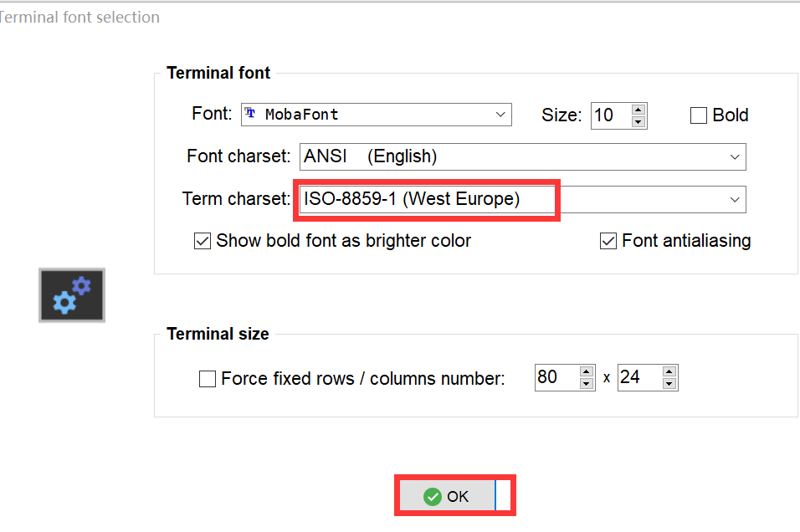Click the rows input field showing 24
Viewport: 800px width, 532px height.
(640, 377)
